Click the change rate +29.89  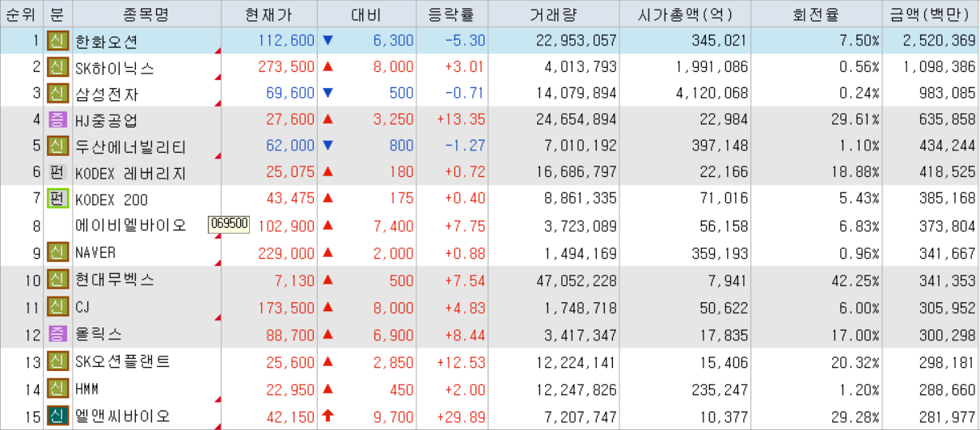tap(461, 415)
